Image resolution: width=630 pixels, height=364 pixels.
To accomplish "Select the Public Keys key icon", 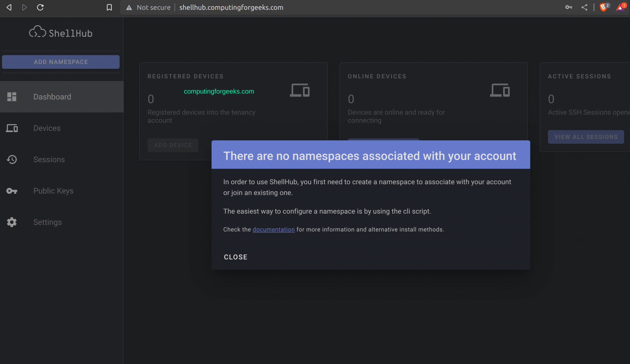I will [x=12, y=191].
